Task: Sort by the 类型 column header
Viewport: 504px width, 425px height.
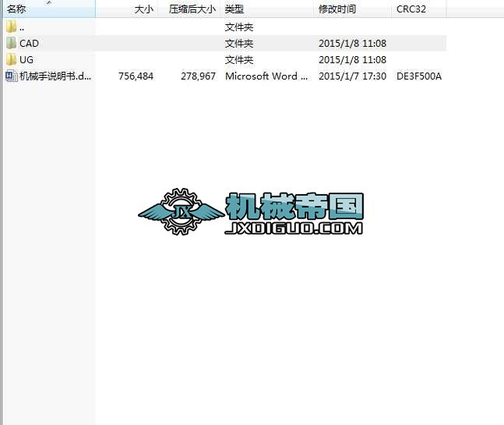Action: [x=266, y=9]
